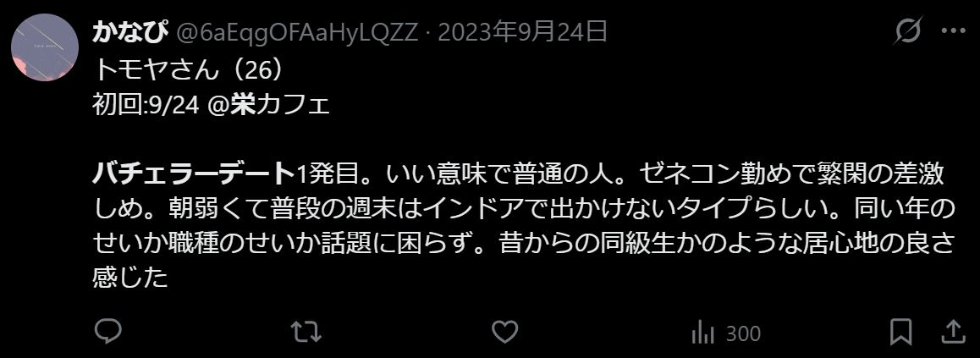Like the tweet with the heart icon
Screen dimensions: 980x358
(x=504, y=332)
